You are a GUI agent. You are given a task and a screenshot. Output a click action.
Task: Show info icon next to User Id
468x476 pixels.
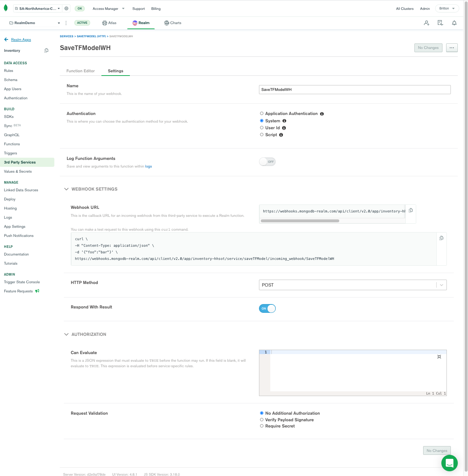284,128
